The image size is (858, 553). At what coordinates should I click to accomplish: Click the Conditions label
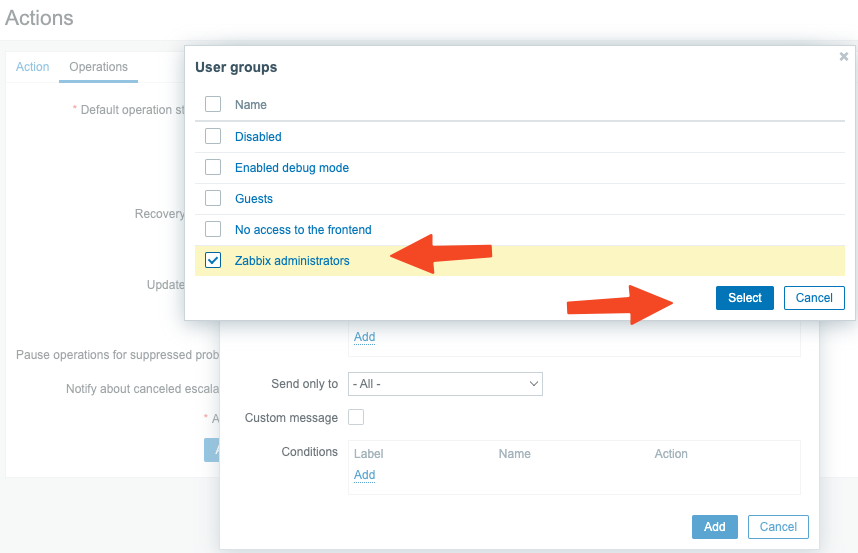[x=310, y=452]
